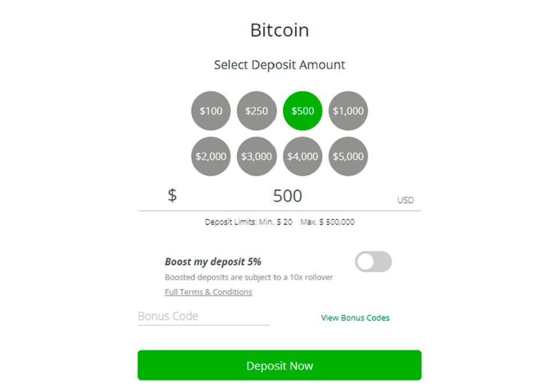Pick the $4,000 deposit amount
This screenshot has height=392, width=545.
click(x=302, y=156)
